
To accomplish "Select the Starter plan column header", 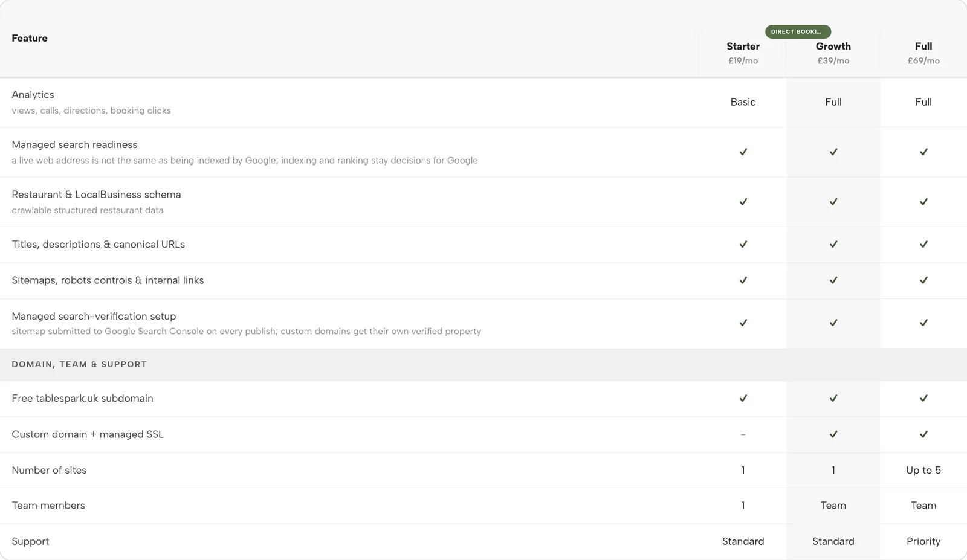I will pos(743,47).
